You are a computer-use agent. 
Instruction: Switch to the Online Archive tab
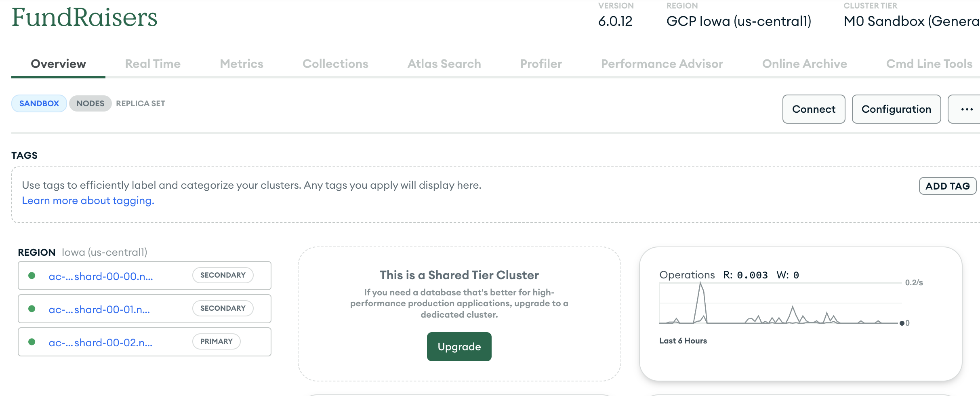[x=804, y=64]
